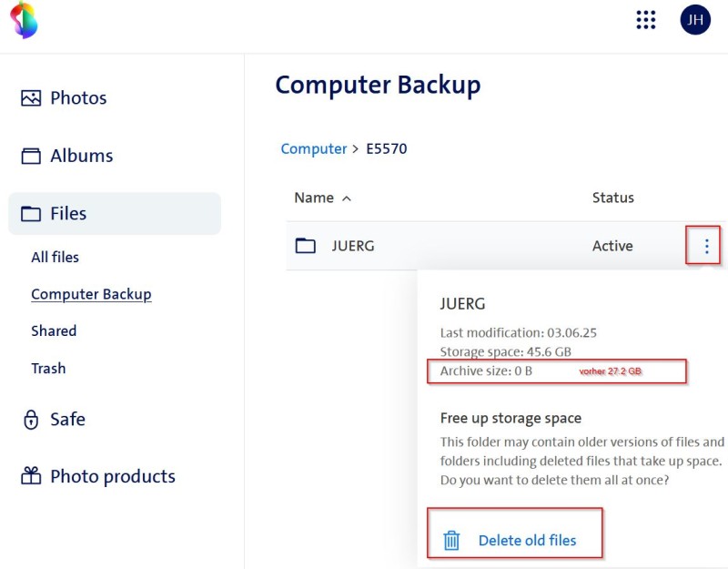Image resolution: width=728 pixels, height=569 pixels.
Task: Open the Shared files section
Action: point(54,331)
